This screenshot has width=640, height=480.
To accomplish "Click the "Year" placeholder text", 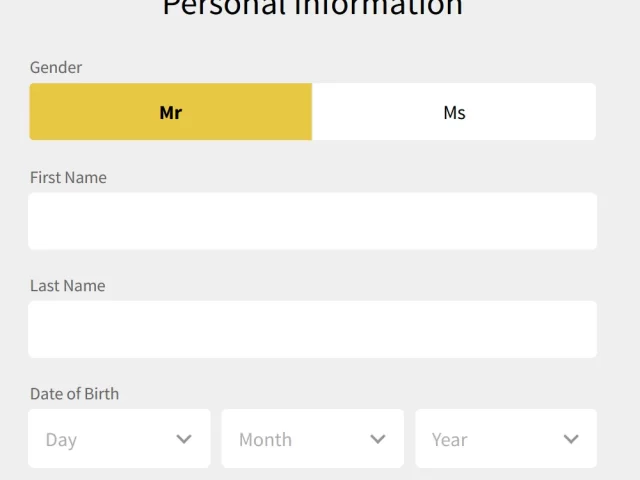I will (x=449, y=440).
